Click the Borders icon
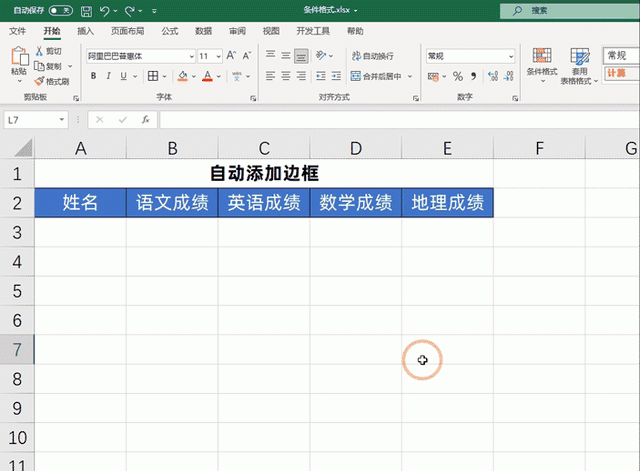The width and height of the screenshot is (640, 471). coord(153,76)
